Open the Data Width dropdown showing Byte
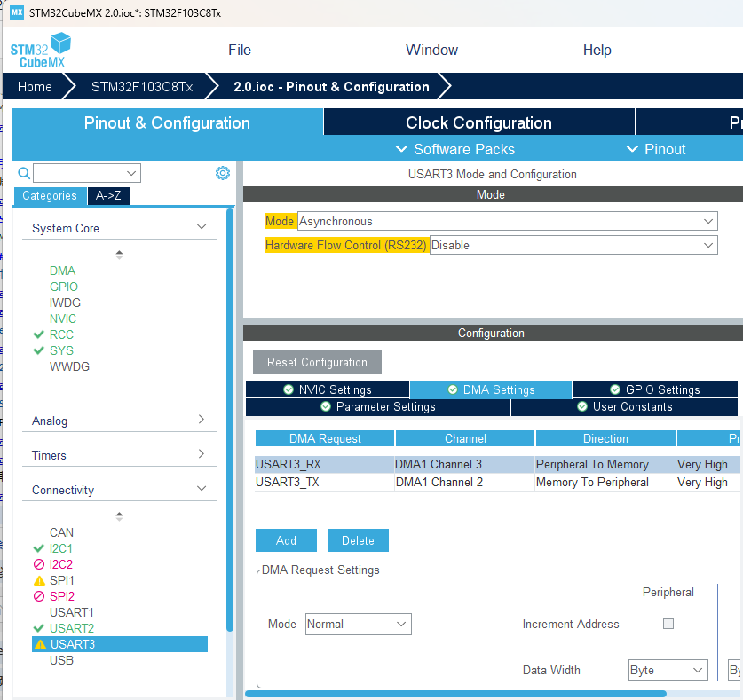 [x=668, y=670]
